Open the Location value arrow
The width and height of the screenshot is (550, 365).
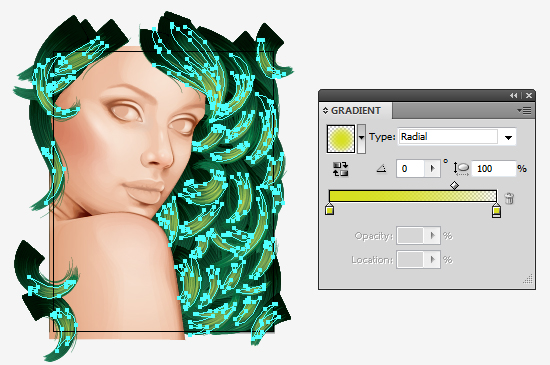[x=432, y=260]
